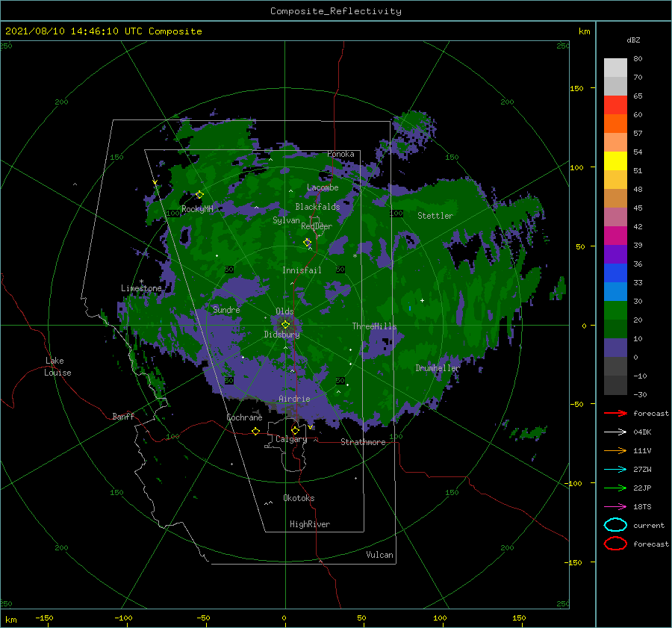The image size is (672, 628).
Task: Click the cyan current ellipse icon
Action: [615, 525]
